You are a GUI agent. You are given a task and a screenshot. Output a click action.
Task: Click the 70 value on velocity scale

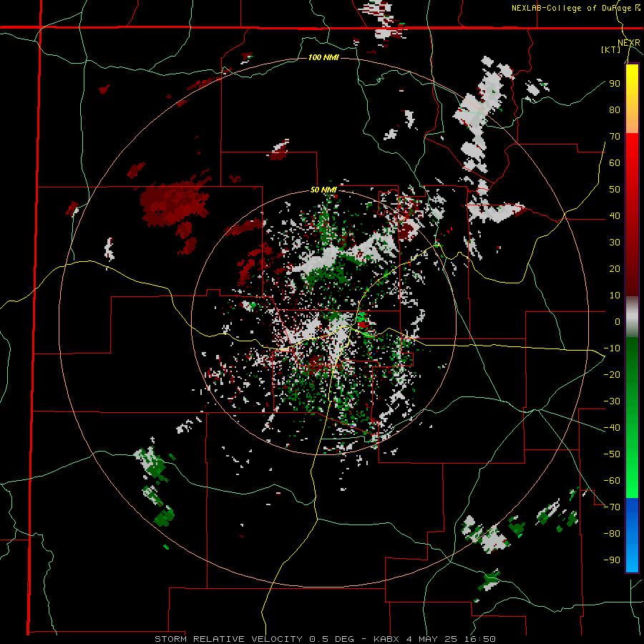615,137
